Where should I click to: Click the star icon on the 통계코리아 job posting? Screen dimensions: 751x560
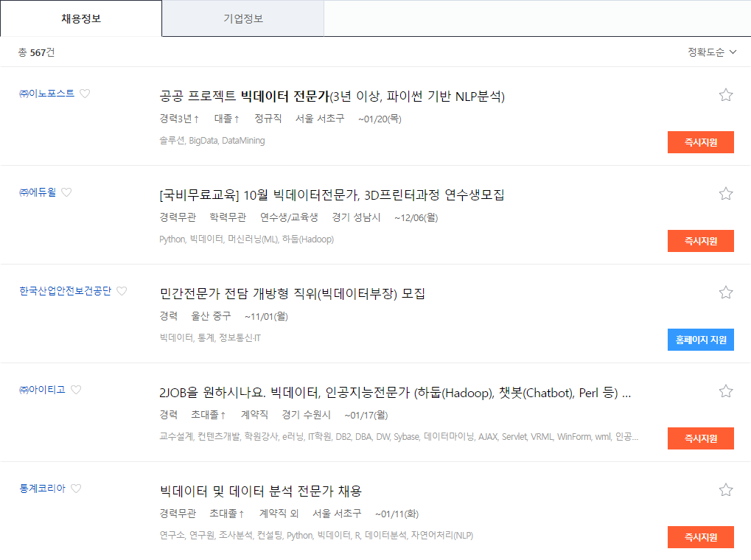click(x=725, y=489)
